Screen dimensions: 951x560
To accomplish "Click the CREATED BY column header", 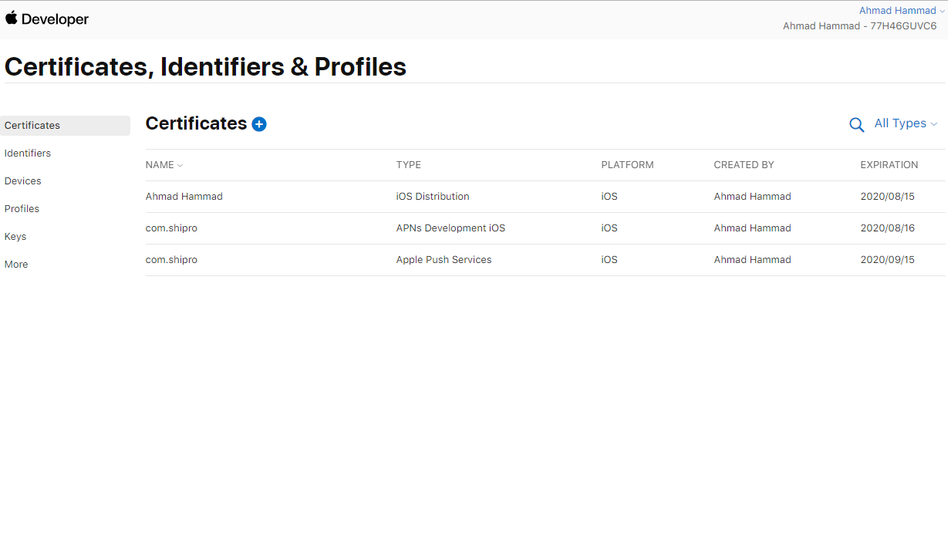I will tap(744, 165).
